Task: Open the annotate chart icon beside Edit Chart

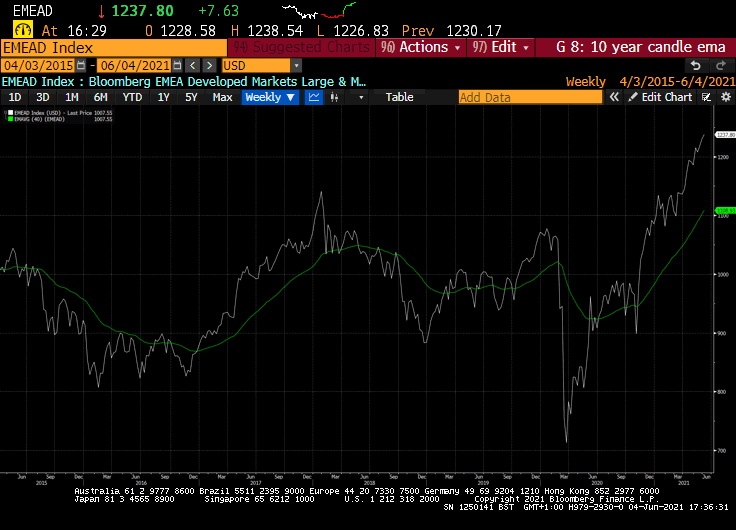Action: tap(706, 97)
